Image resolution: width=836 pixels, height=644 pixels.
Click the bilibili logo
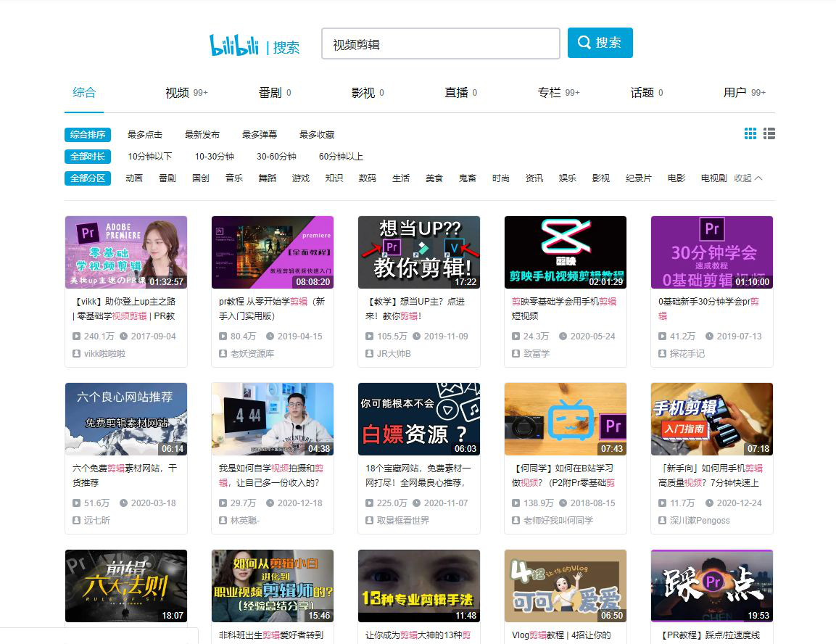tap(234, 45)
